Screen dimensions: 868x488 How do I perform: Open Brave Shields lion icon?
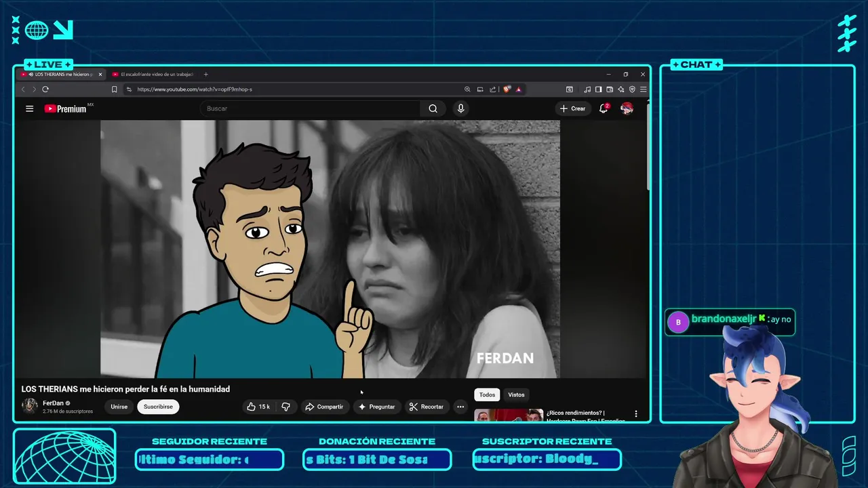click(x=507, y=89)
